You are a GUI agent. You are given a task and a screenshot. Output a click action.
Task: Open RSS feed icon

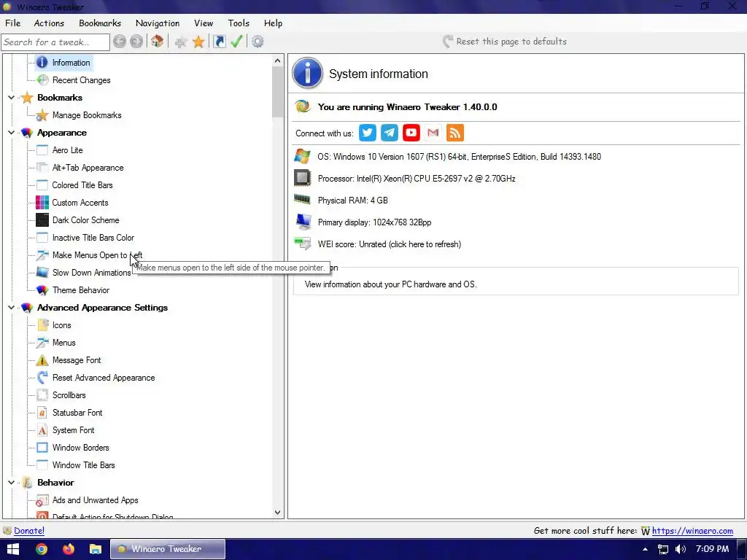(455, 133)
